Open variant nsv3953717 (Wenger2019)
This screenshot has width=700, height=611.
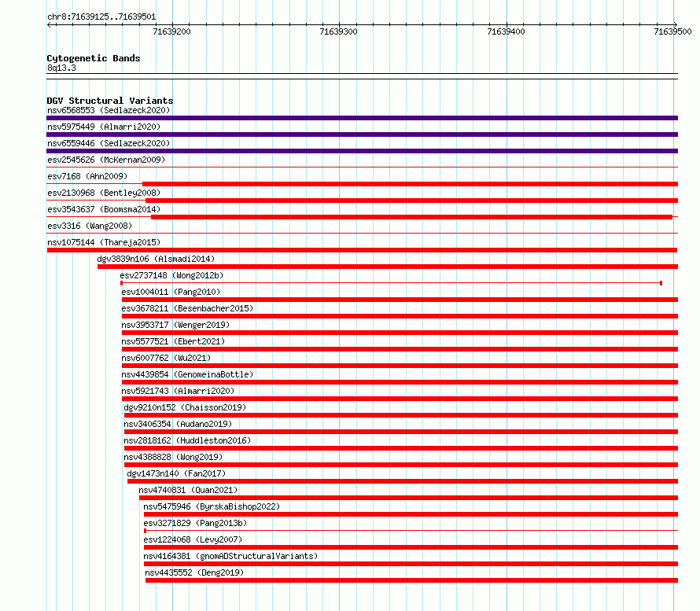click(x=175, y=325)
